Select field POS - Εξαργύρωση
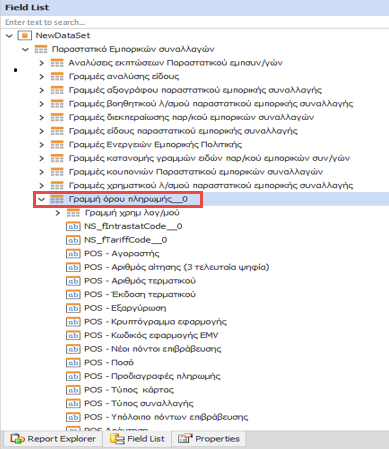389x449 pixels. tap(125, 308)
